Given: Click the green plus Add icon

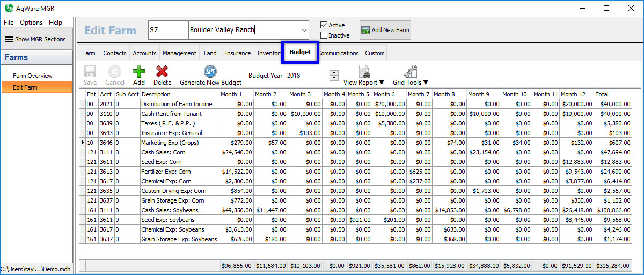Looking at the screenshot, I should click(138, 72).
